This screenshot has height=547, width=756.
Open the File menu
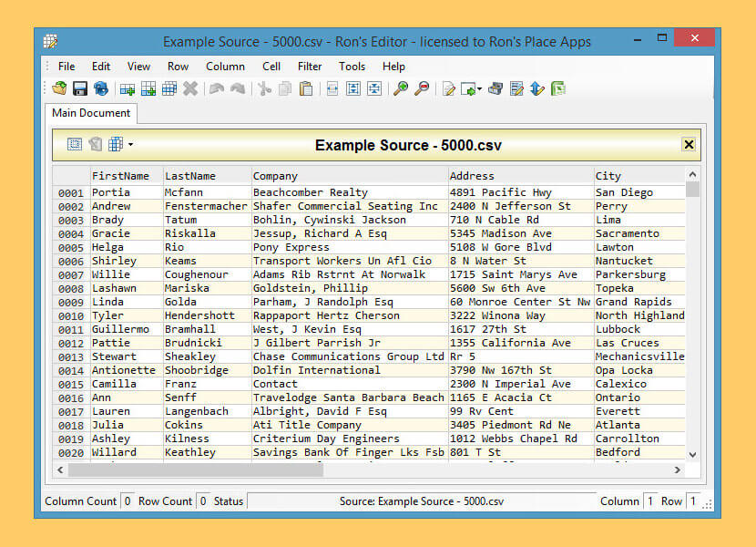click(66, 67)
